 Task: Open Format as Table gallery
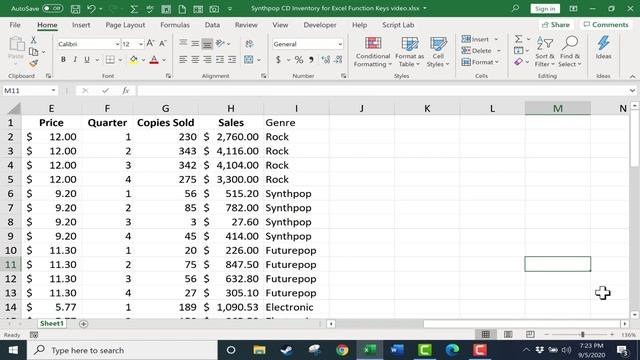pos(409,52)
